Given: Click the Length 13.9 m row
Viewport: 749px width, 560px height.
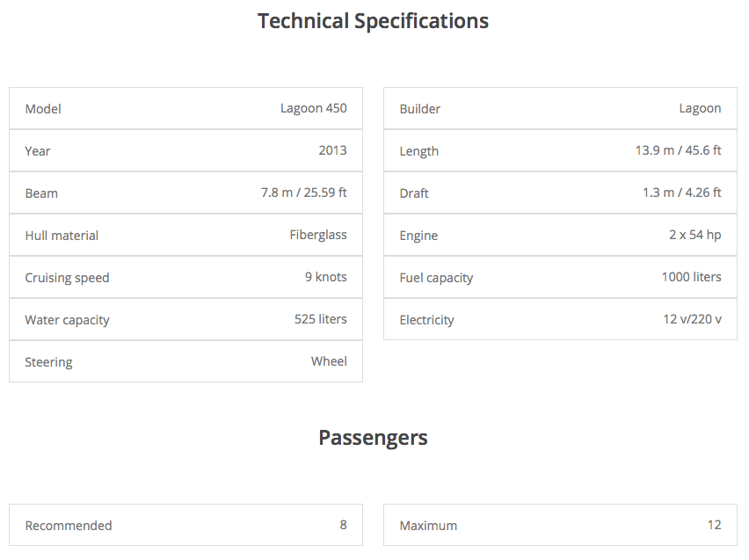Looking at the screenshot, I should tap(560, 151).
